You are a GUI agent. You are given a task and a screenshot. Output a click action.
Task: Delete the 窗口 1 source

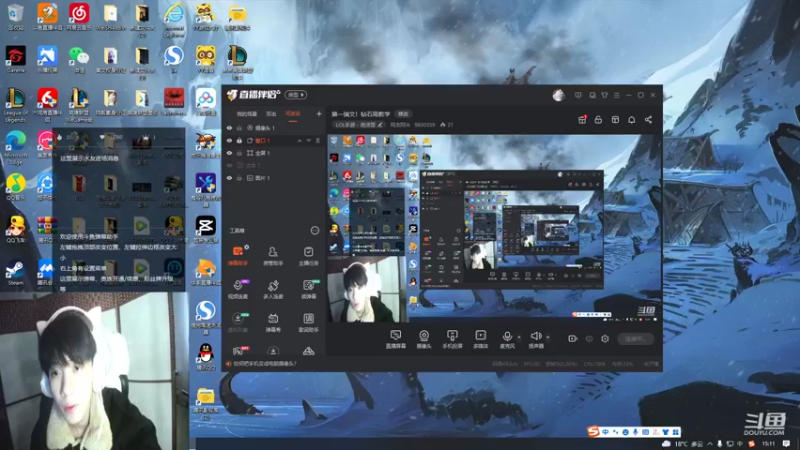pyautogui.click(x=318, y=140)
